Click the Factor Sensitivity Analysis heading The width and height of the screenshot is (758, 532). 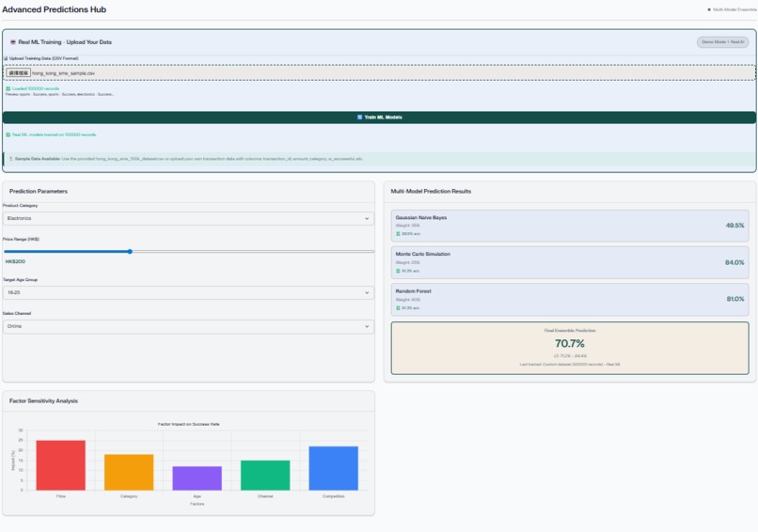tap(43, 401)
